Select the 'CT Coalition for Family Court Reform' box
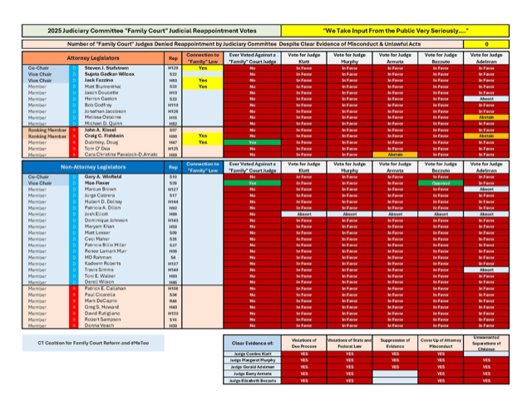Viewport: 532px width, 411px height. [93, 343]
